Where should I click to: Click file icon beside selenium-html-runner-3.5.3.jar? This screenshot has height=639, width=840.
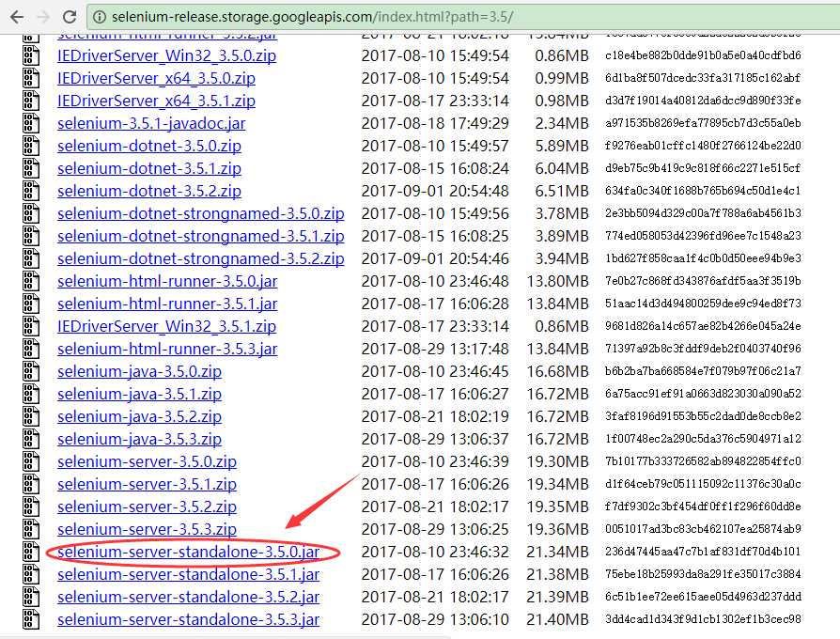pyautogui.click(x=31, y=348)
